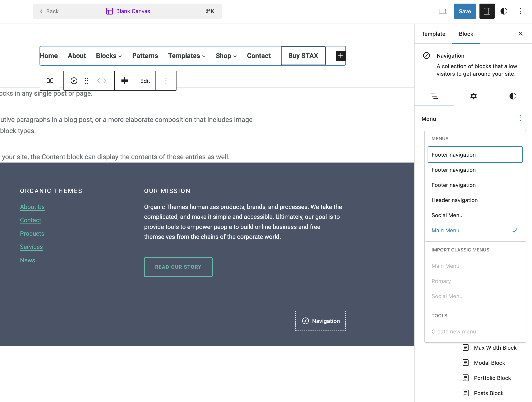Click the Blank Canvas template icon
The image size is (532, 402).
[x=109, y=11]
